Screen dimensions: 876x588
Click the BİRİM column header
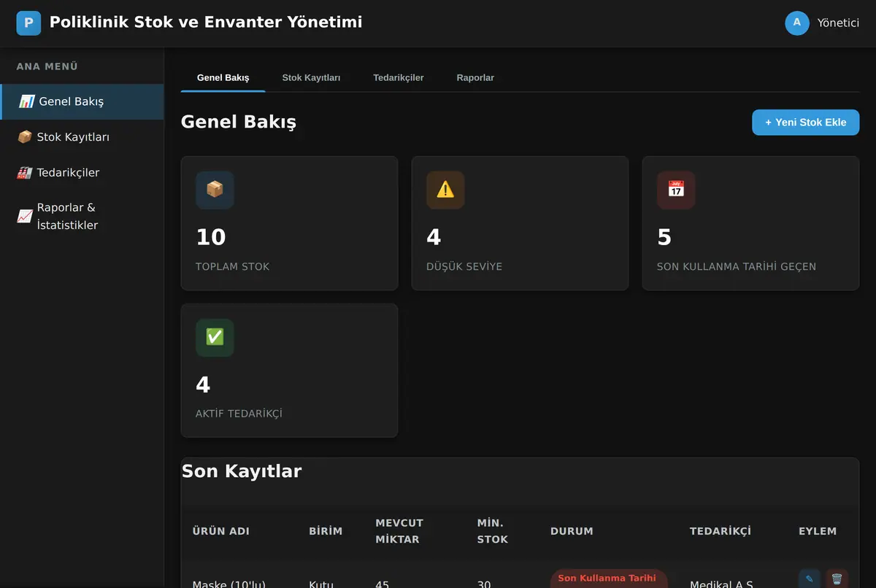[326, 531]
